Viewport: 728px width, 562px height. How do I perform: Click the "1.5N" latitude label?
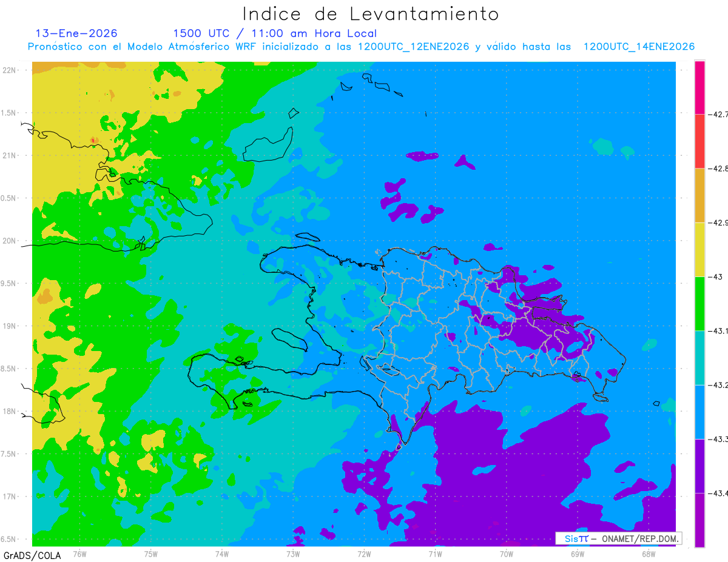pos(8,113)
